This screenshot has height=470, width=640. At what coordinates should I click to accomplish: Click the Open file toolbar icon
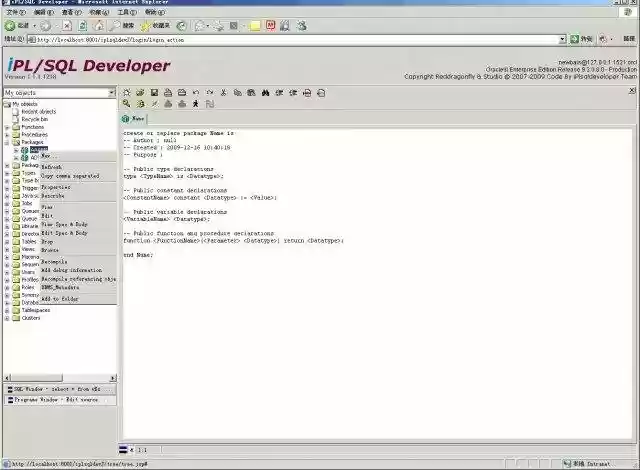(140, 93)
